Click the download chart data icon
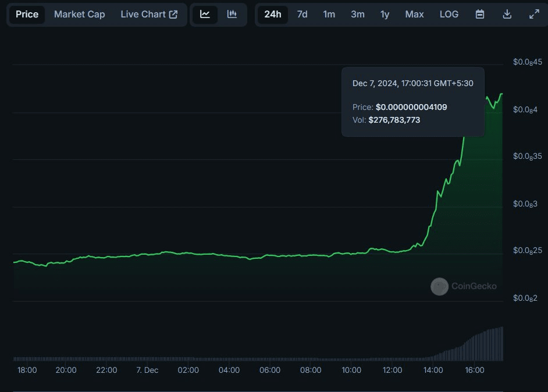The image size is (548, 392). [x=507, y=15]
